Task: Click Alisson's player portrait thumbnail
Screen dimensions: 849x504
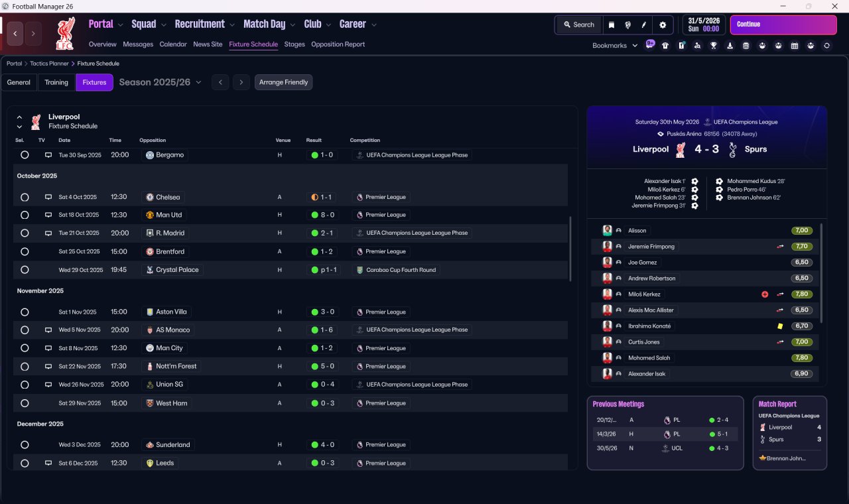Action: (607, 230)
